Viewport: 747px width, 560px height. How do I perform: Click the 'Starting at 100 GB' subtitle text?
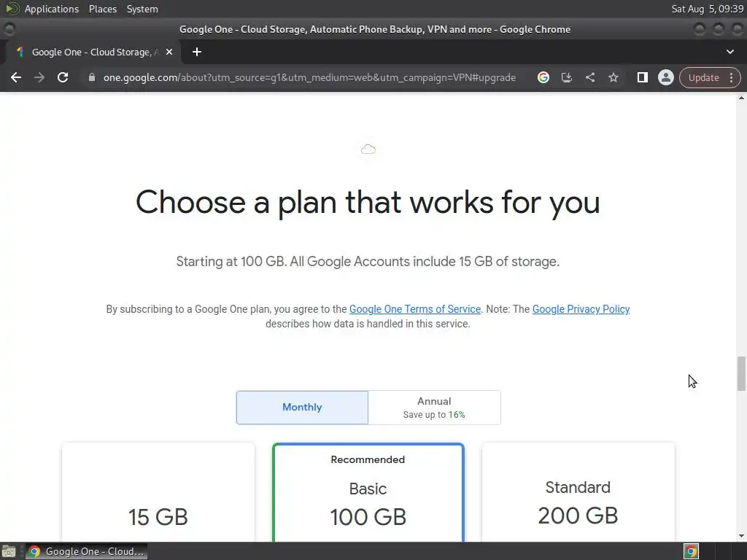point(368,262)
